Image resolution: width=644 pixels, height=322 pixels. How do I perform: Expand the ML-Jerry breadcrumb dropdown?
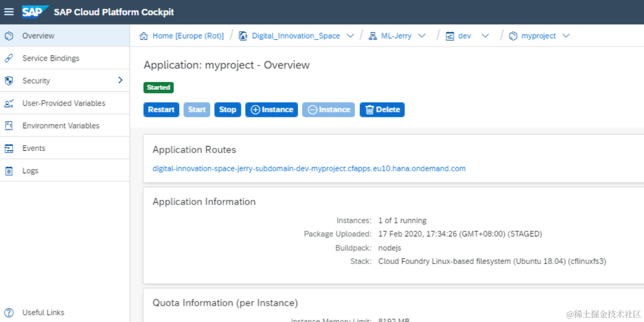(x=422, y=36)
